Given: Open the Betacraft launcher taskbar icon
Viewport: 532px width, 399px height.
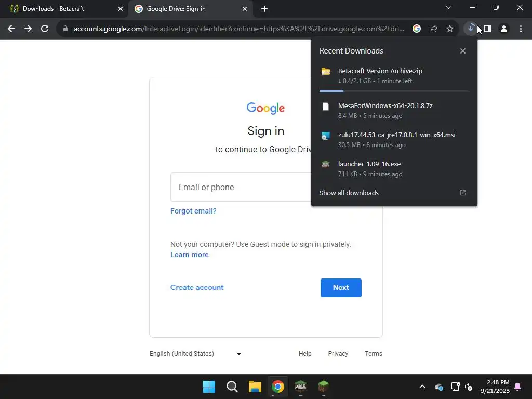Looking at the screenshot, I should [301, 387].
